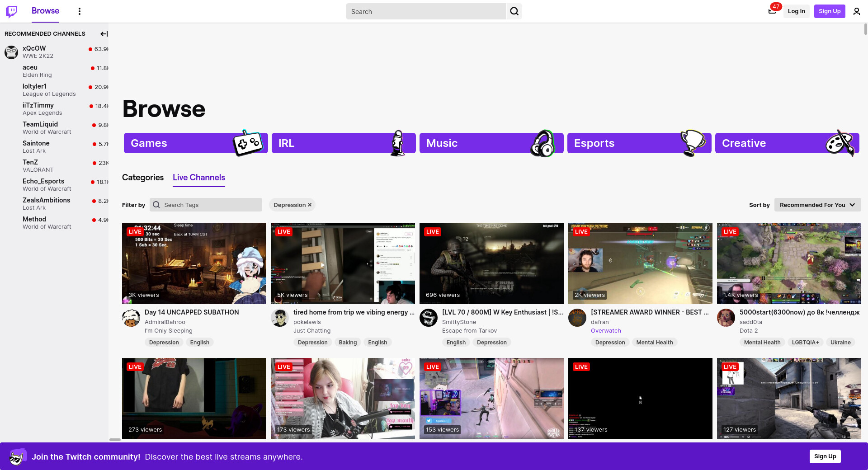Viewport: 868px width, 470px height.
Task: Click the Overwatch category link under dafran
Action: [606, 331]
